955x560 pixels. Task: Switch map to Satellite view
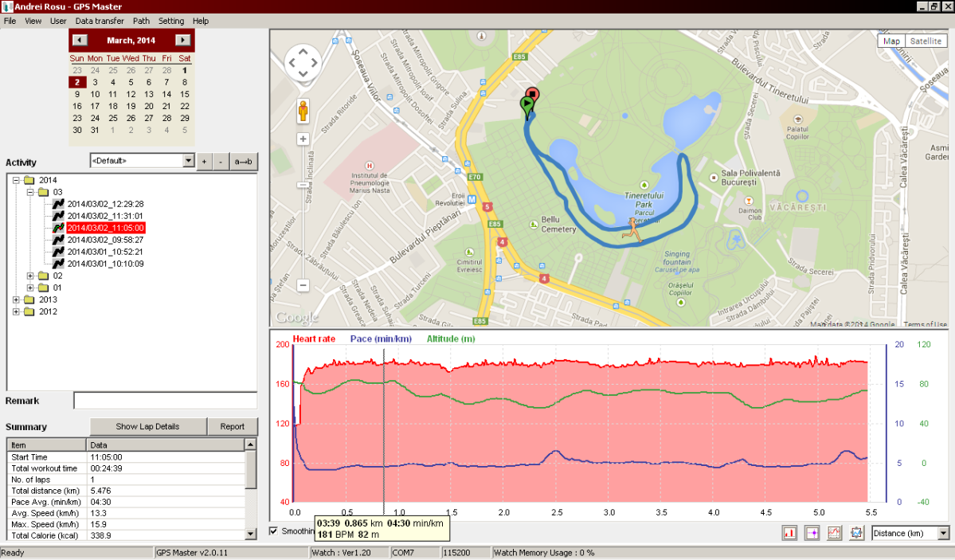click(x=925, y=41)
